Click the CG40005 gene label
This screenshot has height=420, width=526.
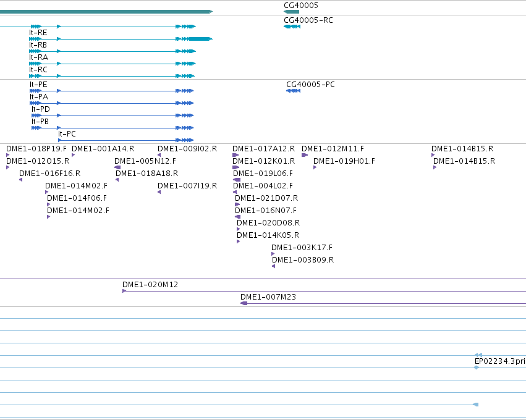301,6
